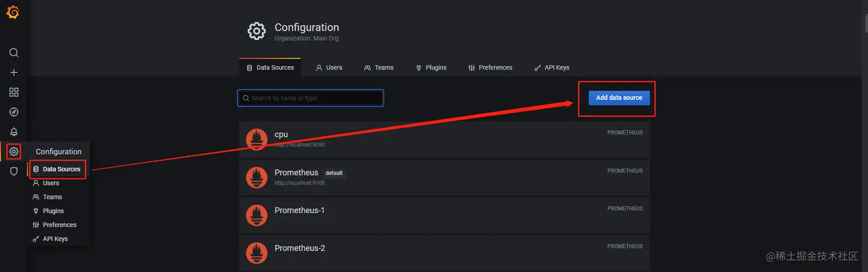
Task: Click the PROMETHEUS type label on Prometheus-1 row
Action: click(x=625, y=209)
